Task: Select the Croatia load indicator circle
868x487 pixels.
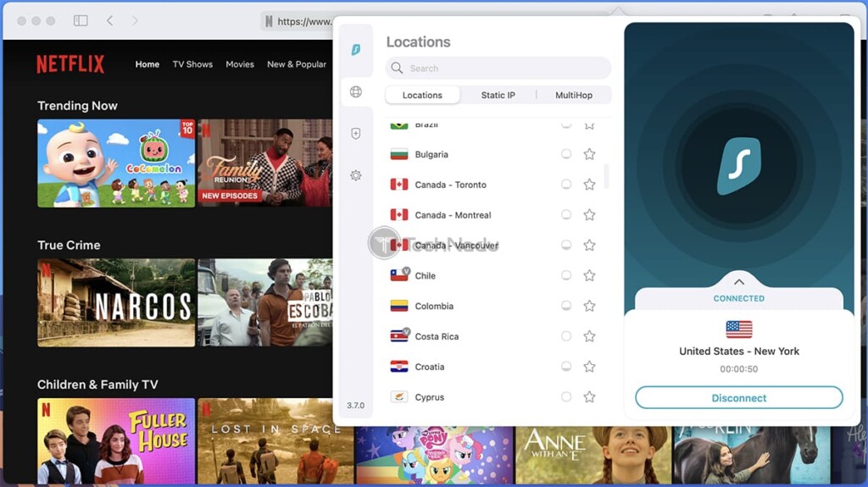Action: tap(565, 367)
